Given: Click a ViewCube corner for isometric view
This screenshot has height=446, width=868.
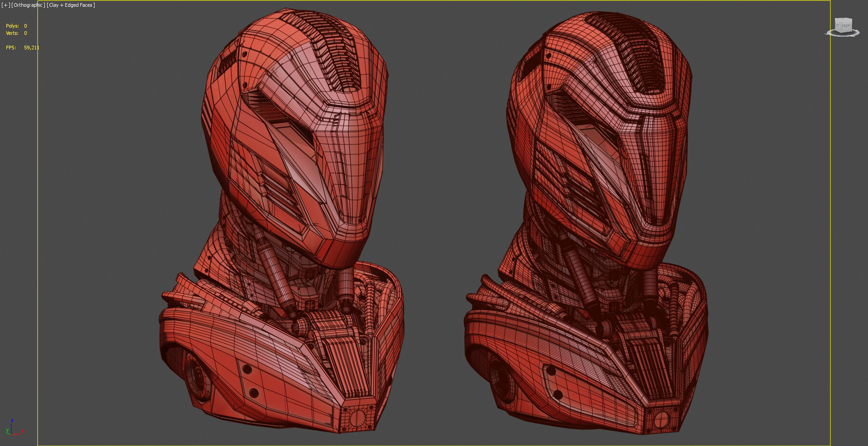Looking at the screenshot, I should click(852, 19).
